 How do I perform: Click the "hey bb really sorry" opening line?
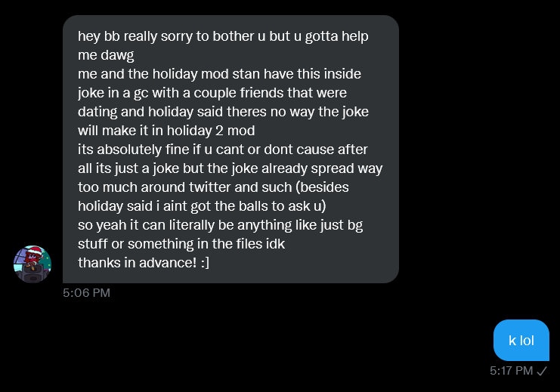pos(223,36)
